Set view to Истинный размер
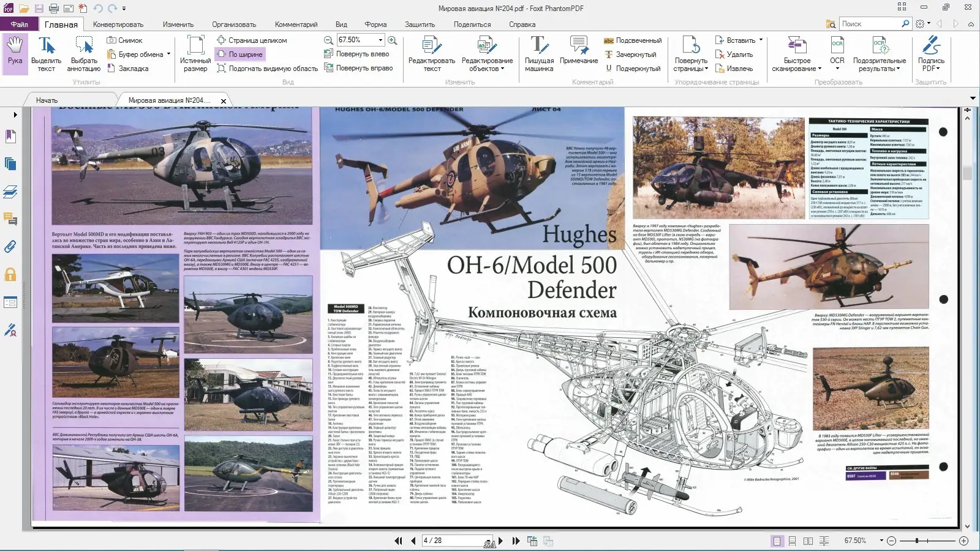 pos(195,54)
